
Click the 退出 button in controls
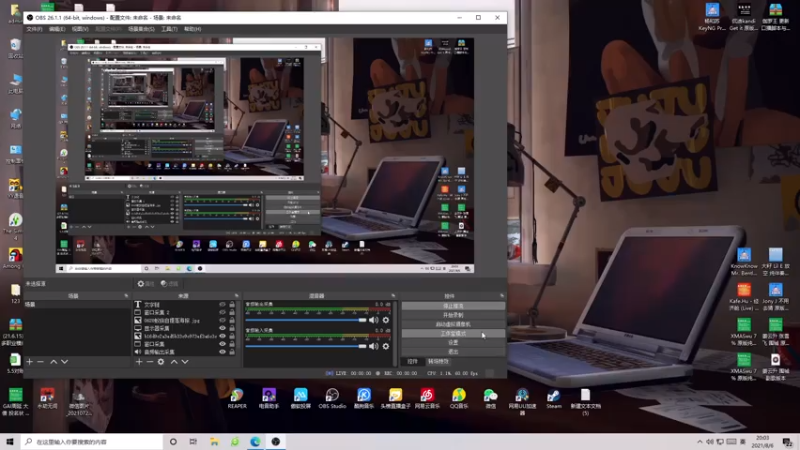(453, 352)
